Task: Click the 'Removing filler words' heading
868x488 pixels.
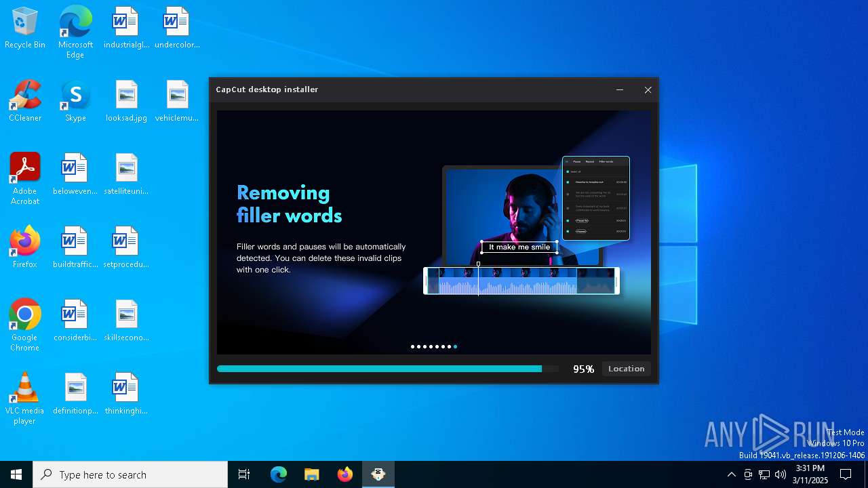Action: 290,204
